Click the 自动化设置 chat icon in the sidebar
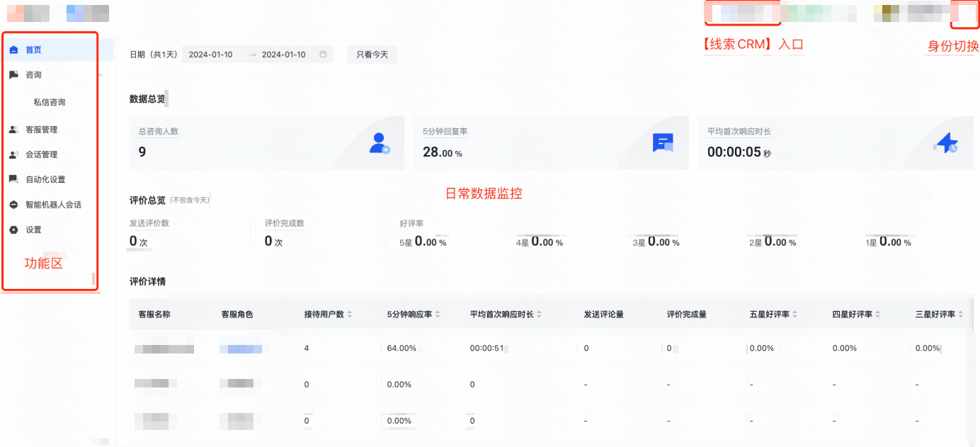The height and width of the screenshot is (447, 980). [x=14, y=179]
